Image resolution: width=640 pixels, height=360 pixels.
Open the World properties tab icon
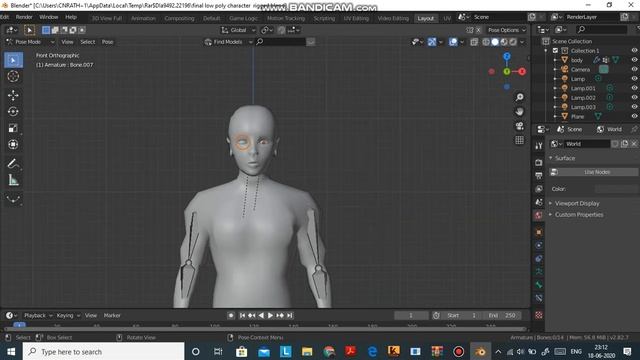click(x=539, y=216)
